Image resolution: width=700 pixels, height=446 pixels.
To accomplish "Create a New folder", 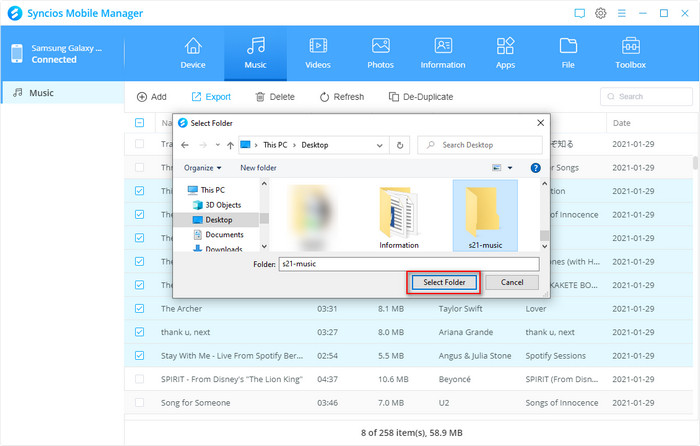I will (258, 168).
